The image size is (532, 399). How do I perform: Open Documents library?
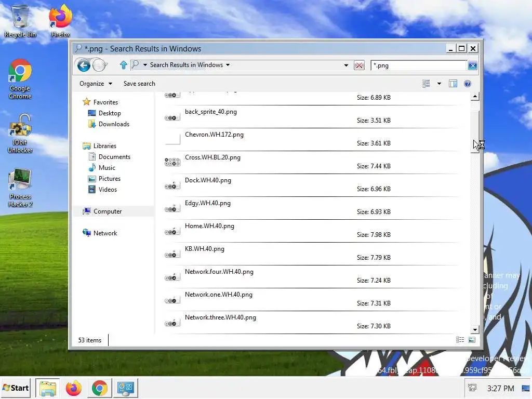[x=114, y=156]
